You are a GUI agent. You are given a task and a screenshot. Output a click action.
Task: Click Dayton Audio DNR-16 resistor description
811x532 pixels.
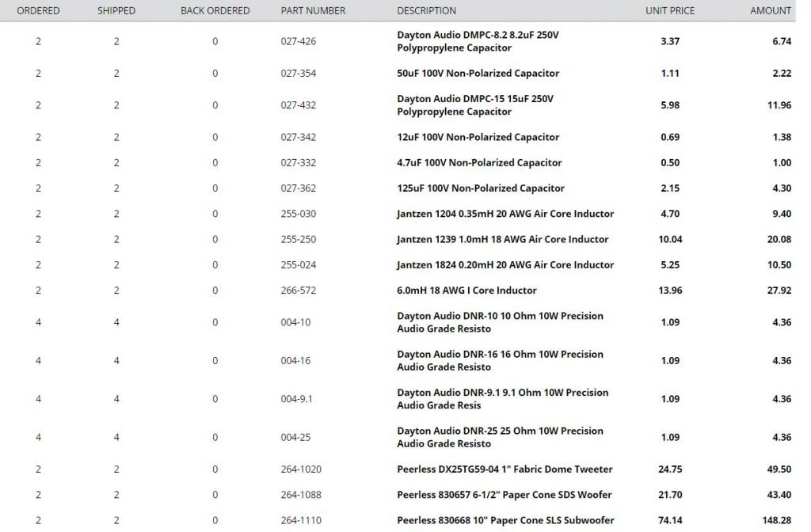click(x=501, y=361)
